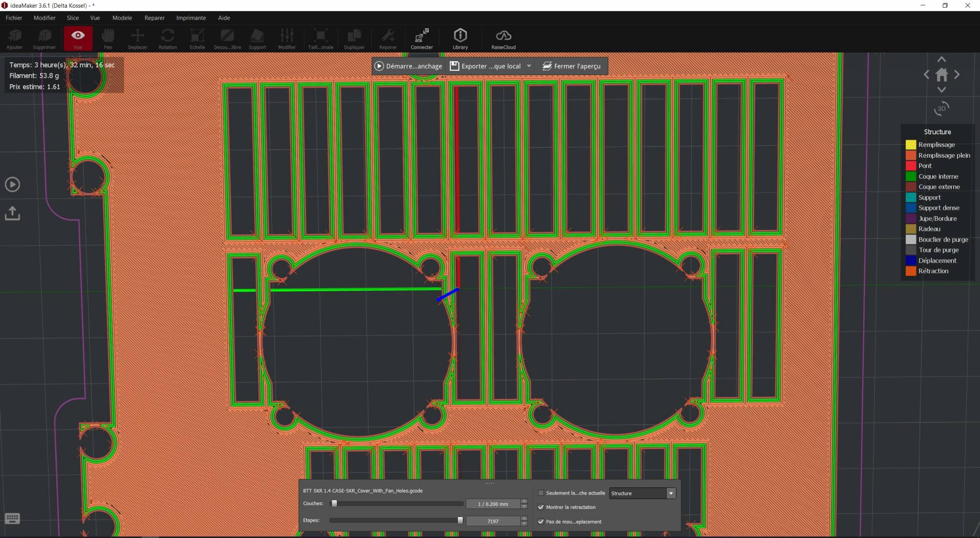Open the Slice menu
Viewport: 980px width, 538px height.
73,18
